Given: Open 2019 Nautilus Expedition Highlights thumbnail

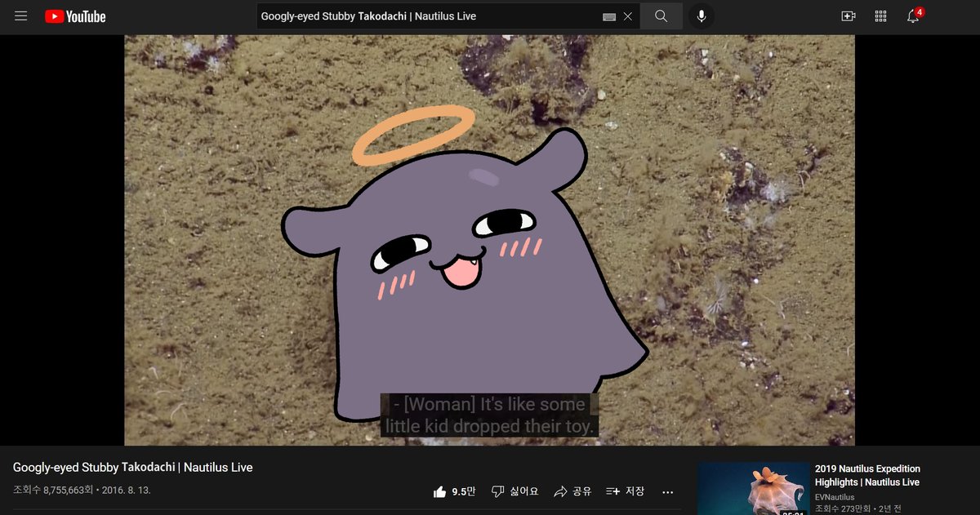Looking at the screenshot, I should (x=752, y=489).
